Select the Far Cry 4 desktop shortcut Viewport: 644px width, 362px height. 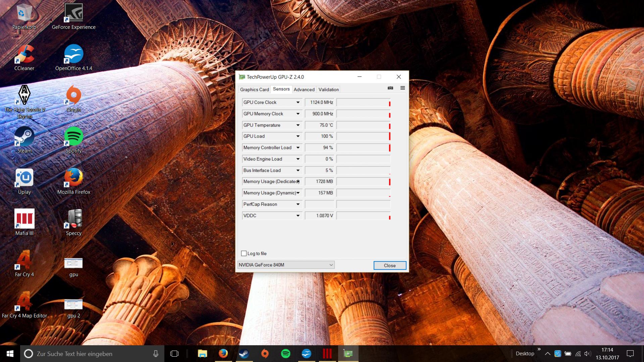(x=24, y=264)
